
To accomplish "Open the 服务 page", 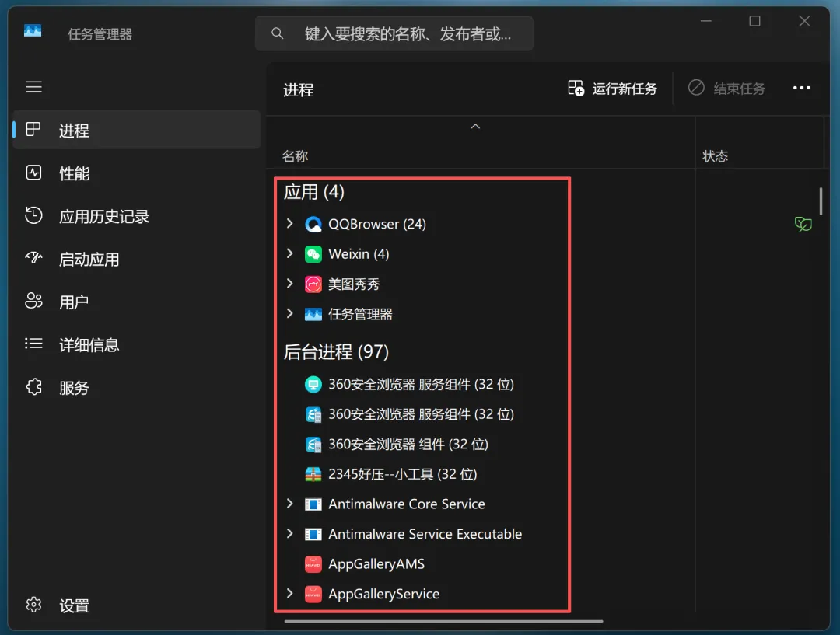I will pyautogui.click(x=137, y=387).
